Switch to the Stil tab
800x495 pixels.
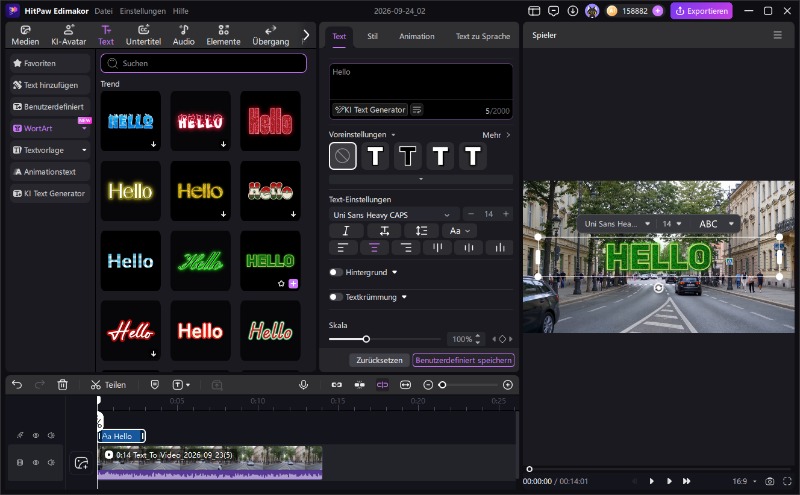coord(372,36)
